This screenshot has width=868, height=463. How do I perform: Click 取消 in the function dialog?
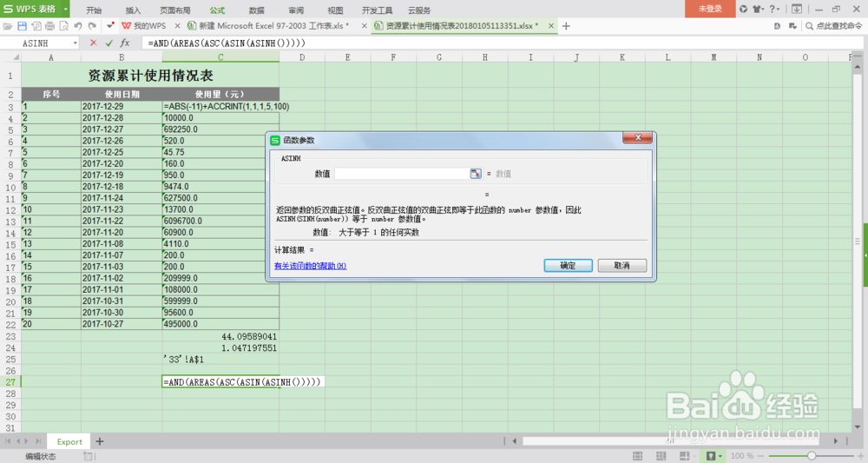(x=622, y=266)
